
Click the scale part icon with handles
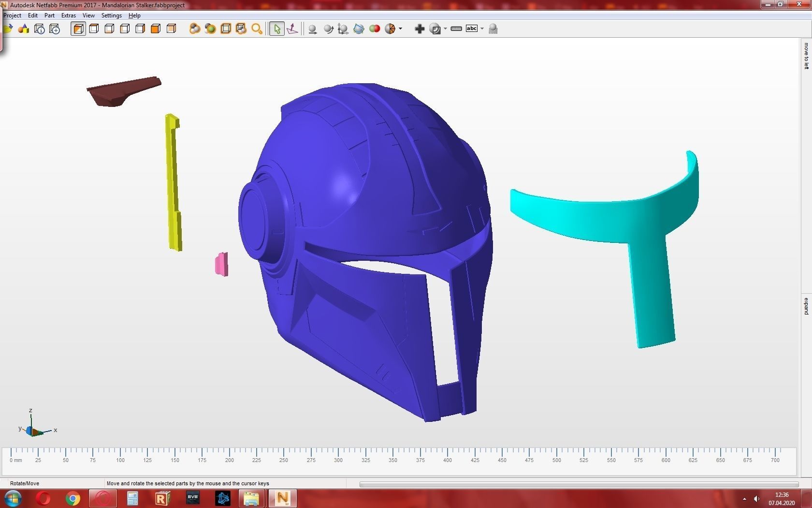[x=343, y=29]
